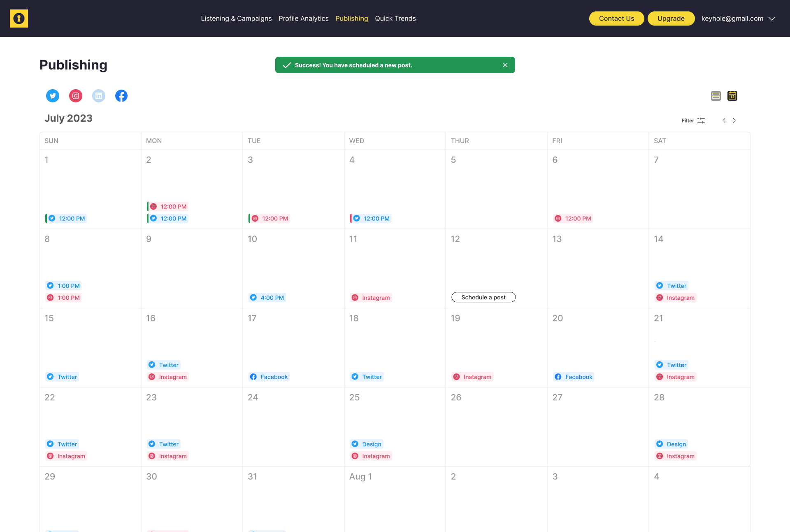Click the Upgrade button
Viewport: 790px width, 532px height.
tap(671, 19)
